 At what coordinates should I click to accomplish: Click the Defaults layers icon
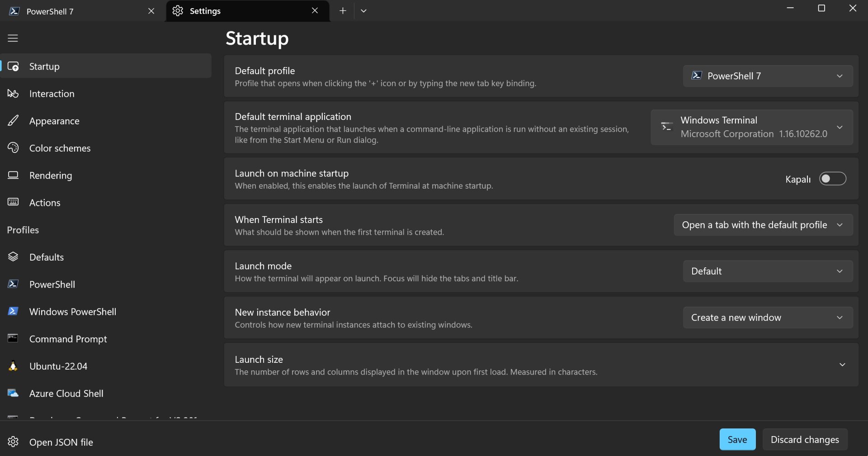13,257
